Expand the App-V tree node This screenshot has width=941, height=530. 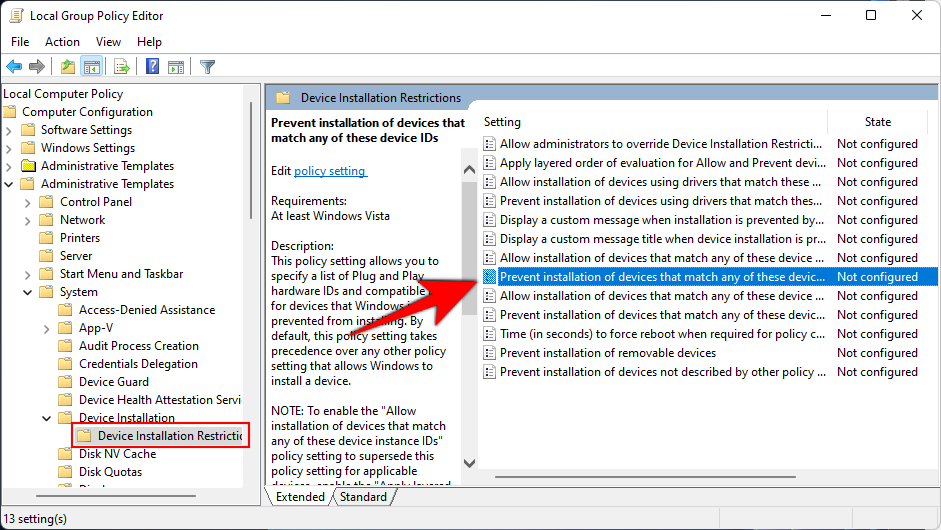[x=46, y=329]
